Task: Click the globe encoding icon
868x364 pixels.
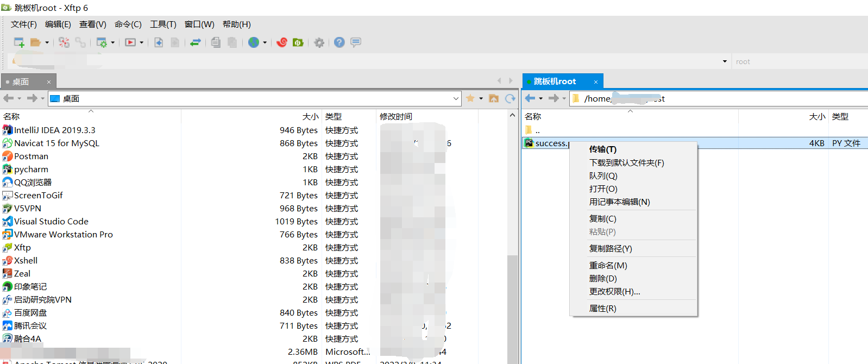Action: coord(254,42)
